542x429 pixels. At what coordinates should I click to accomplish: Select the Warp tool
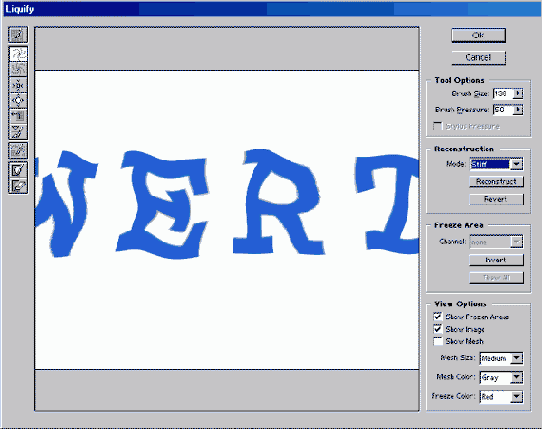pyautogui.click(x=18, y=35)
